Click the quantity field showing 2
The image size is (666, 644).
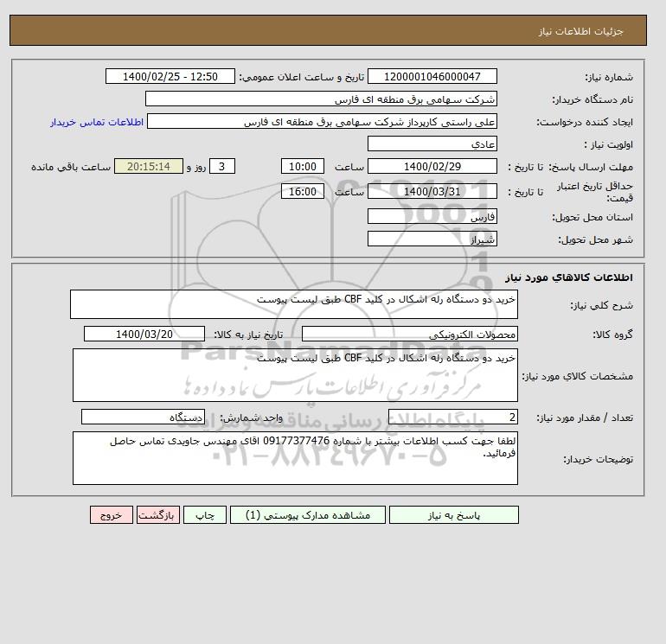tap(452, 418)
